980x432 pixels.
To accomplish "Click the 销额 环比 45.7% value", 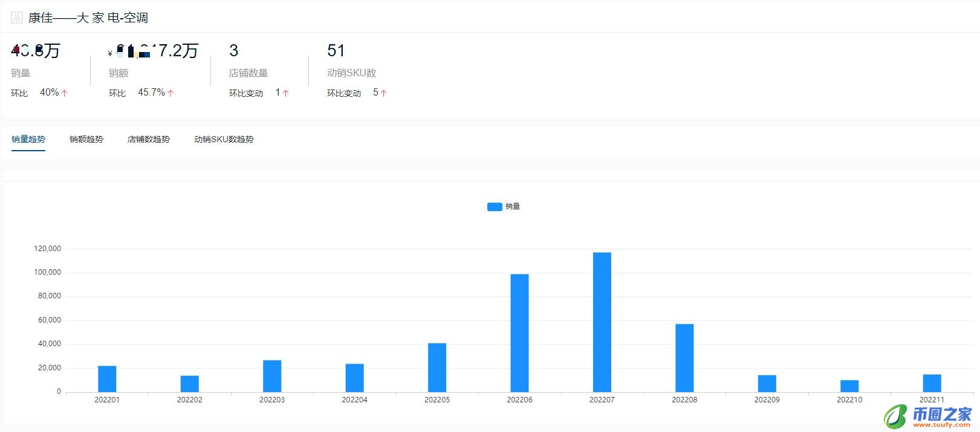I will tap(151, 93).
